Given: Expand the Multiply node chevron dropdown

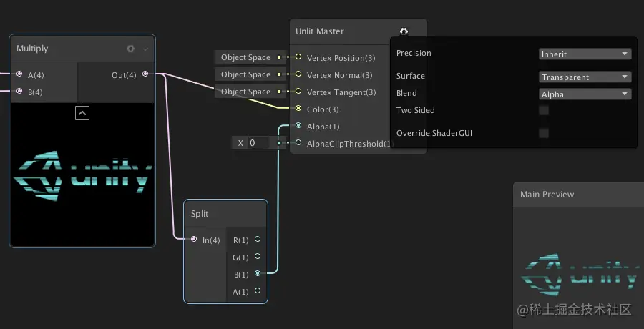Looking at the screenshot, I should (x=145, y=49).
